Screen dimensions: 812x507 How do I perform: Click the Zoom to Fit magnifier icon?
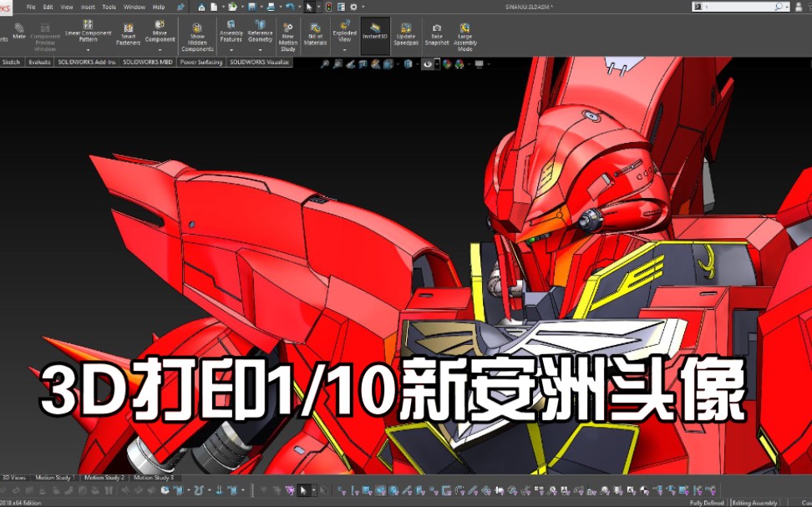325,64
